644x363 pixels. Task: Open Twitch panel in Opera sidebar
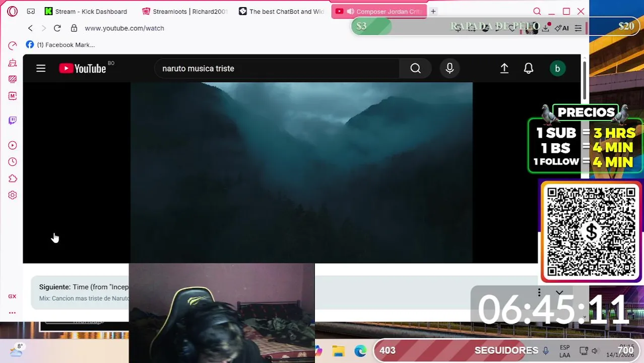(13, 120)
